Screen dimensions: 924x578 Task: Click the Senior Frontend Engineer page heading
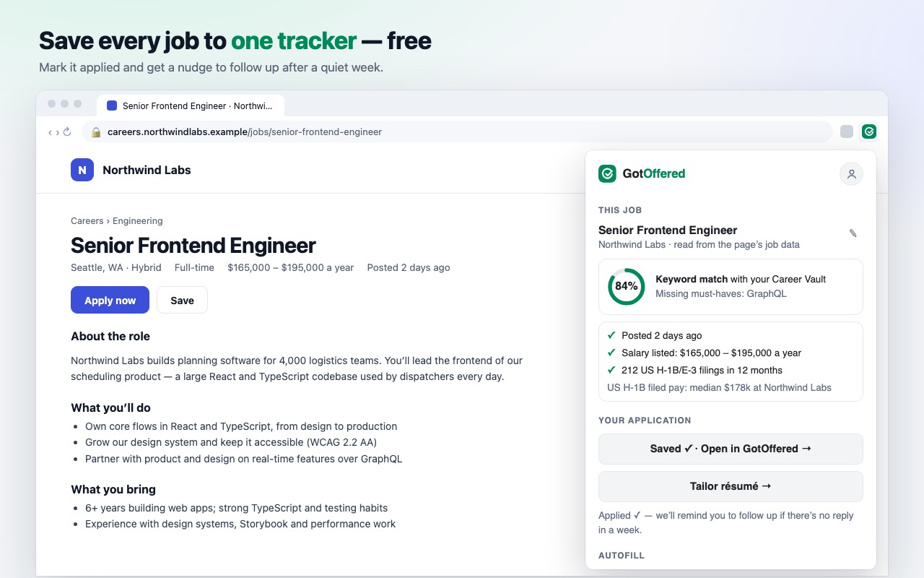(x=193, y=246)
